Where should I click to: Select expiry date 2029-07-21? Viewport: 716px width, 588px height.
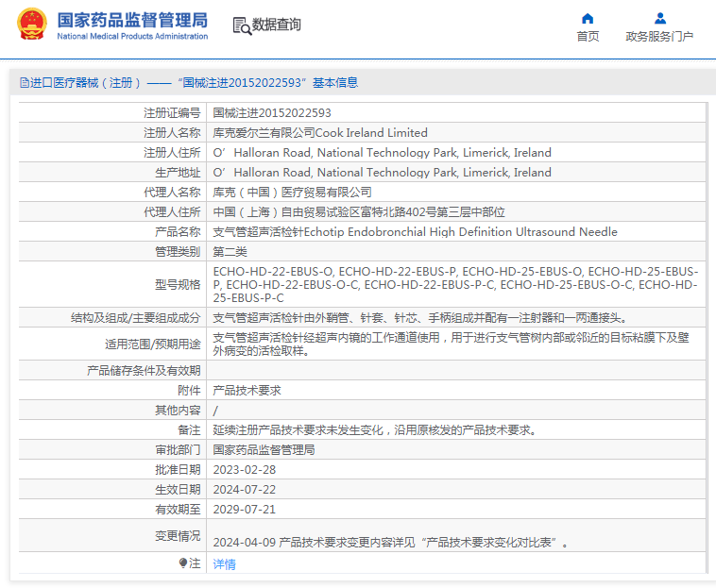(245, 510)
